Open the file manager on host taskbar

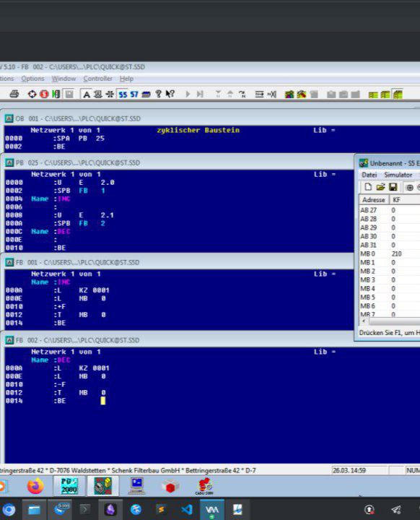[34, 509]
